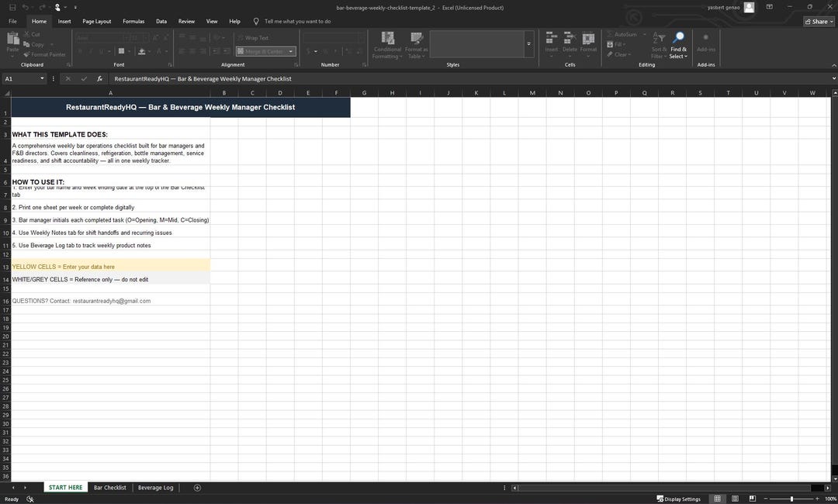Image resolution: width=838 pixels, height=504 pixels.
Task: Switch to the Page Layout tab
Action: pyautogui.click(x=97, y=22)
